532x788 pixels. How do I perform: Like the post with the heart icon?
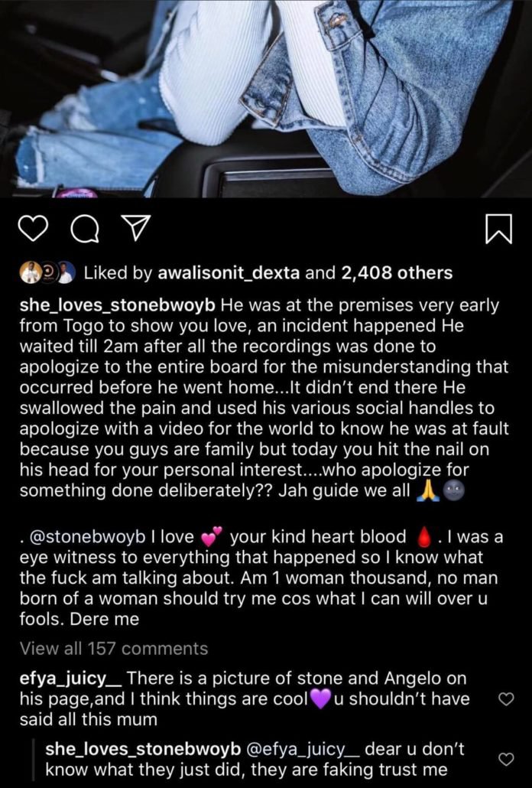point(33,230)
